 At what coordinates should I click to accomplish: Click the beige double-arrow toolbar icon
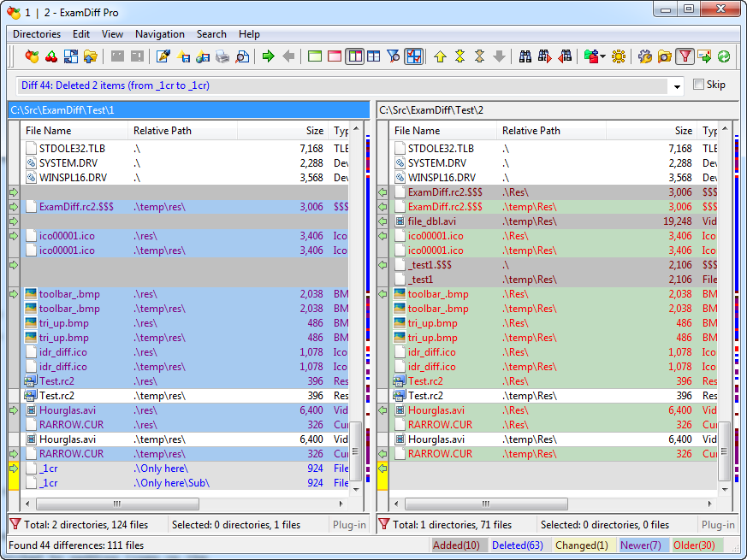point(479,56)
